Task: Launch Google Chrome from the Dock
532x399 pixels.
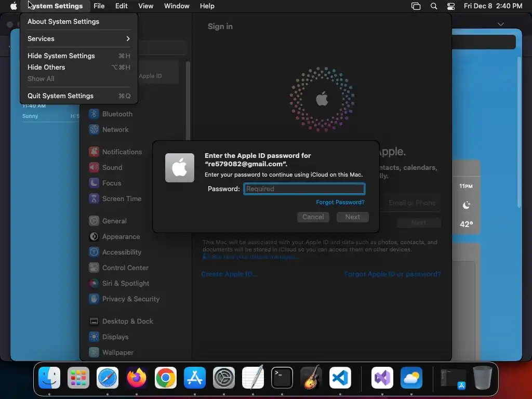Action: pos(166,378)
